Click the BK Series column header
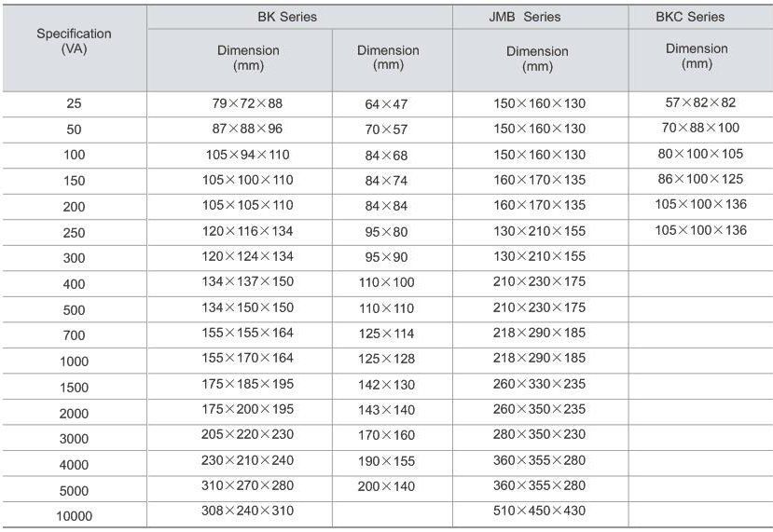 click(299, 17)
